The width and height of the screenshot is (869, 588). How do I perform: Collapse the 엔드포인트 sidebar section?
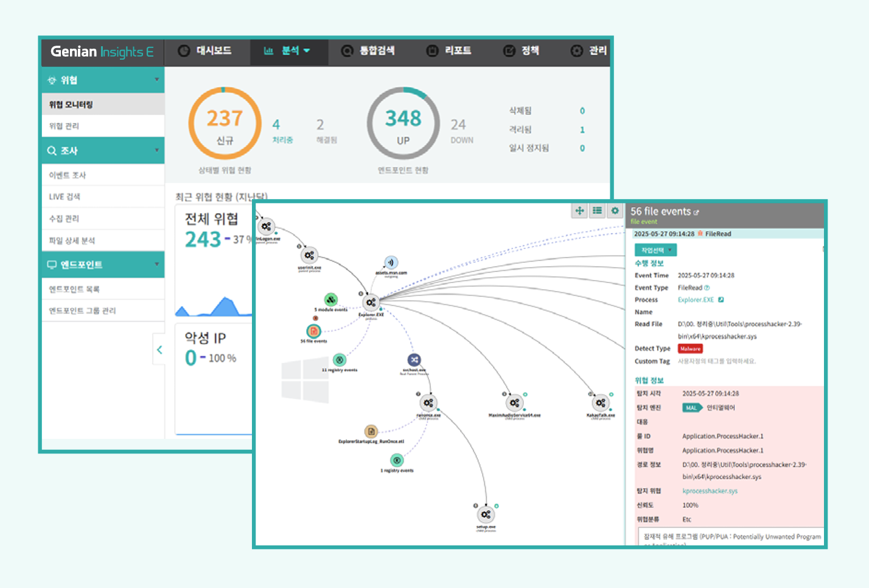click(156, 264)
